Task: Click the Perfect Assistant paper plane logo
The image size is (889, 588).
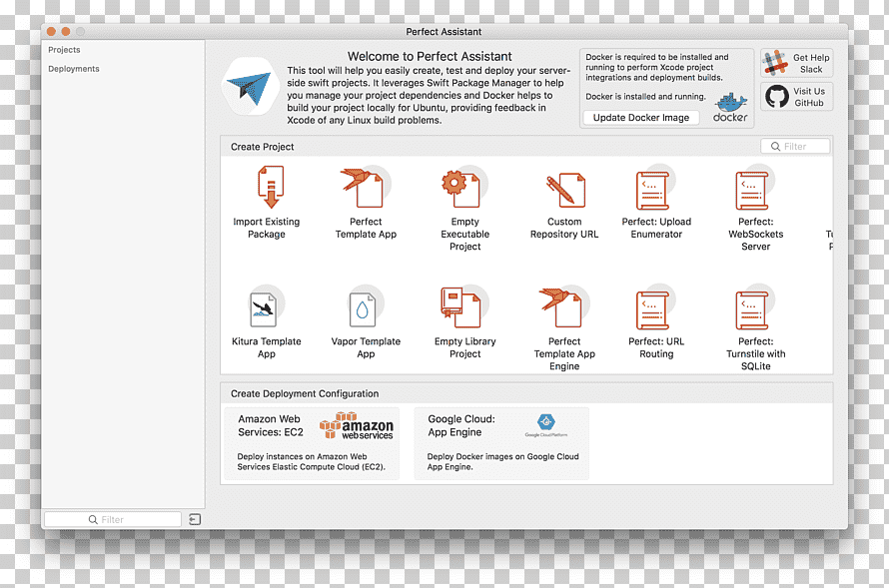Action: pyautogui.click(x=250, y=87)
